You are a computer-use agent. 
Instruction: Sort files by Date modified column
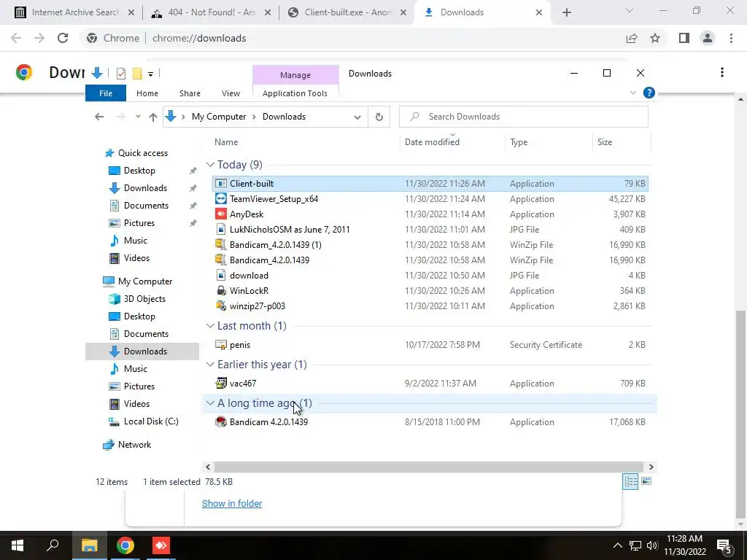432,142
